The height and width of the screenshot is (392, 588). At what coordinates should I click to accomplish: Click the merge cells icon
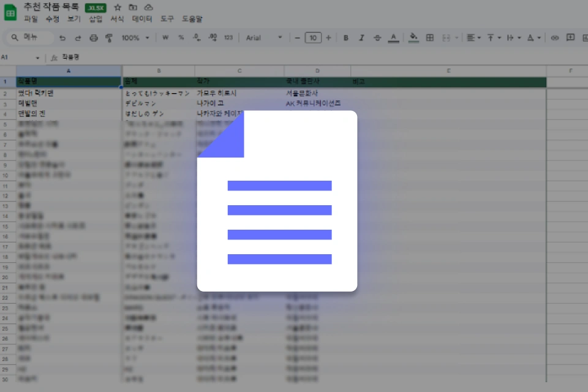tap(446, 38)
